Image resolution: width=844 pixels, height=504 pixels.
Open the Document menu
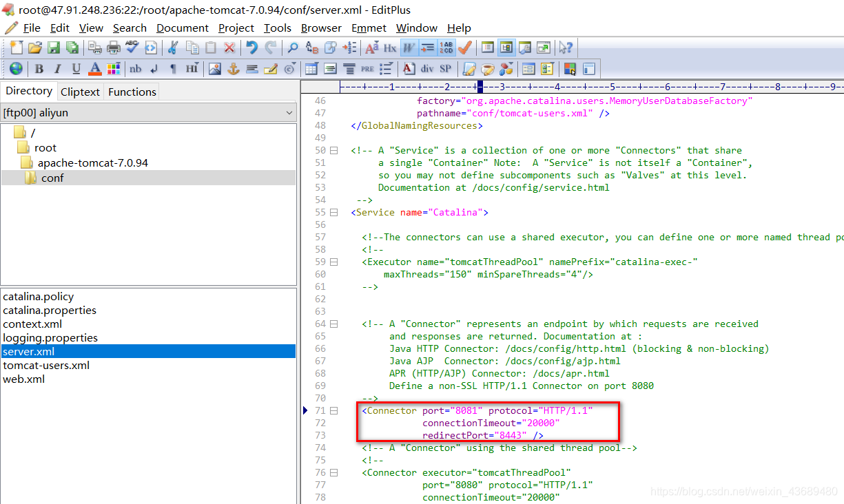point(183,28)
